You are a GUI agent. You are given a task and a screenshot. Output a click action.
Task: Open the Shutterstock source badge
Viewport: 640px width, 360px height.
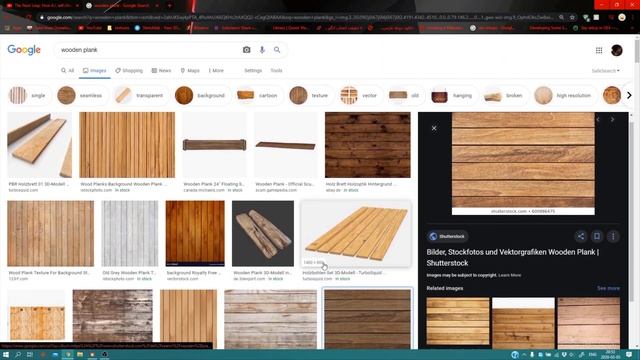pyautogui.click(x=447, y=236)
